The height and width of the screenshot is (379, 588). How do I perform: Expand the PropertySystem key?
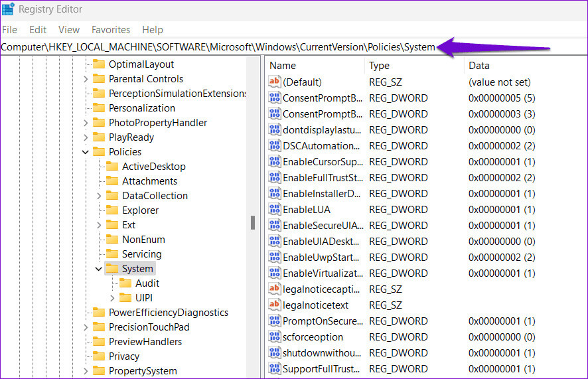86,371
